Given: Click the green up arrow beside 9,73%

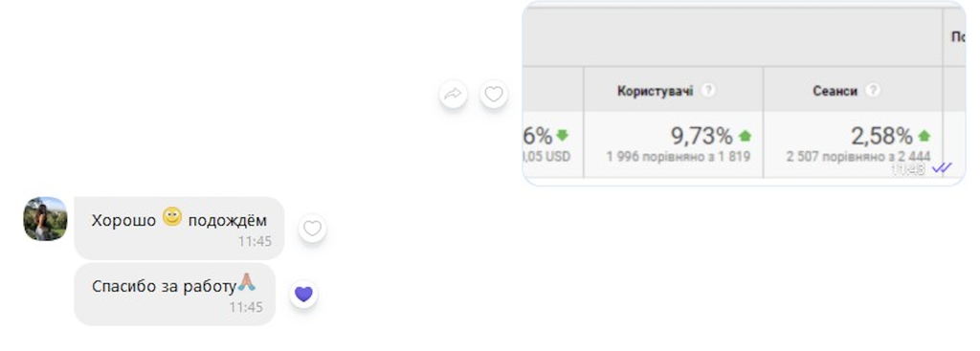Looking at the screenshot, I should (x=745, y=136).
